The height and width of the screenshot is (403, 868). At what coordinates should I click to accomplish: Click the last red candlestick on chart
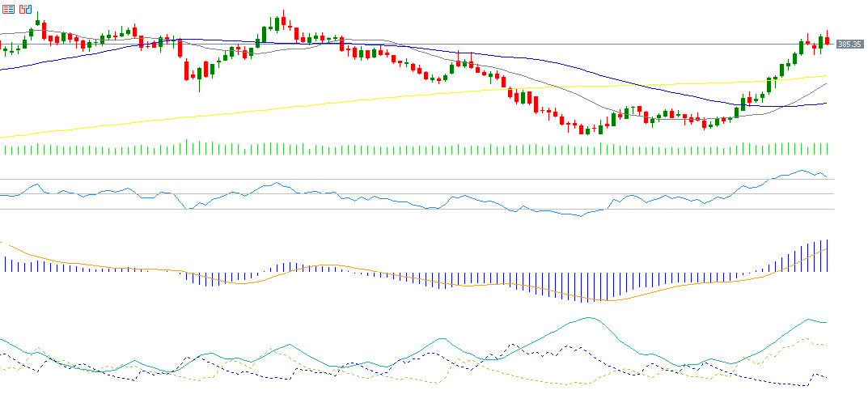click(827, 40)
